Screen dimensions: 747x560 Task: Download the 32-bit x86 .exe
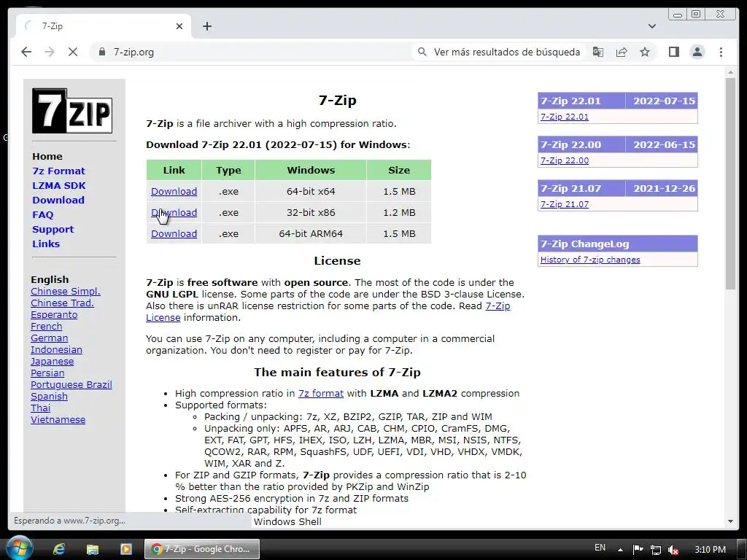point(174,212)
